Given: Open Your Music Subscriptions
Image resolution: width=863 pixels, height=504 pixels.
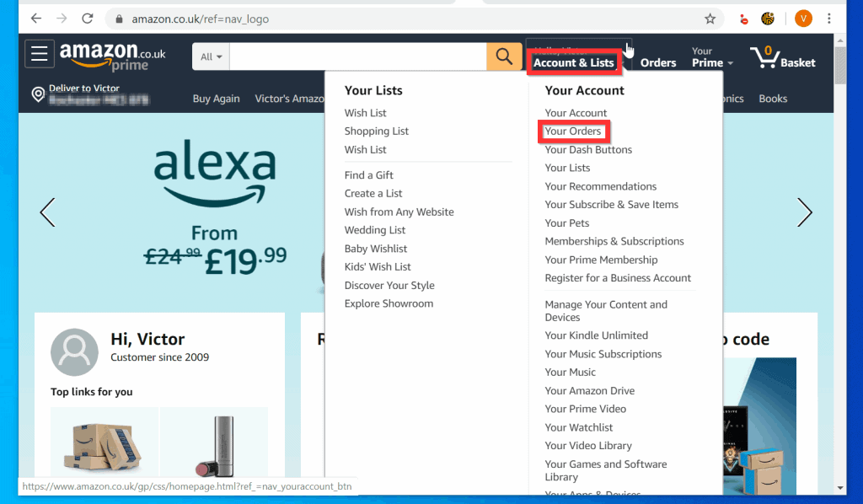Looking at the screenshot, I should pyautogui.click(x=603, y=354).
